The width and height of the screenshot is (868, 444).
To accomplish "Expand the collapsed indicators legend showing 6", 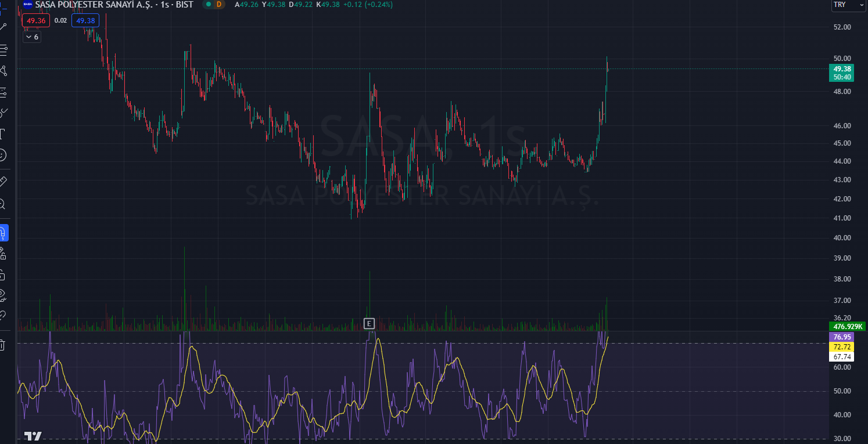I will pos(31,37).
